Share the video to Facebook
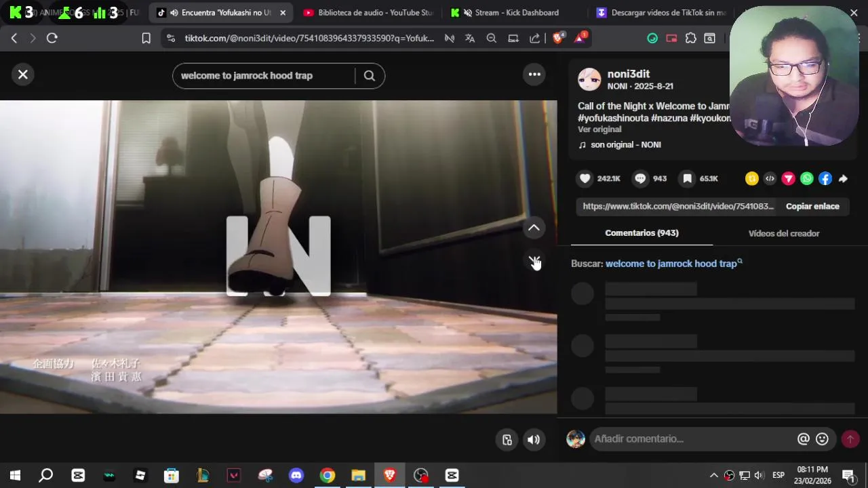 click(825, 178)
